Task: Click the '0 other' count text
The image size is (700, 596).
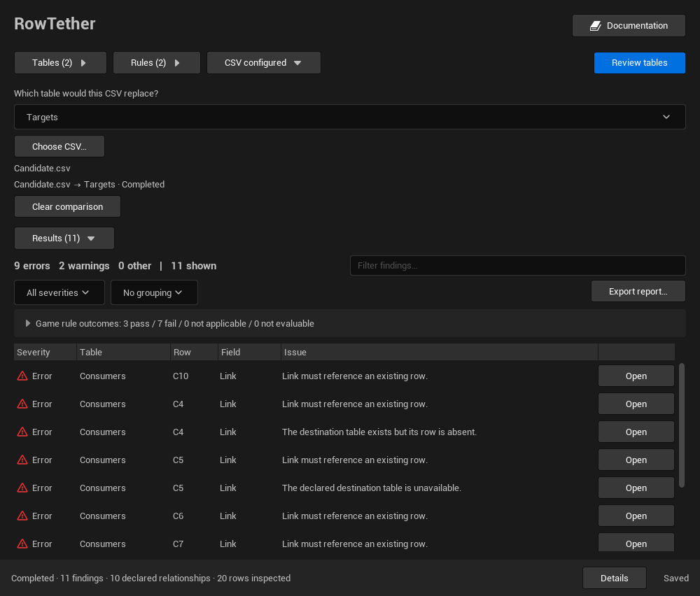Action: click(135, 266)
